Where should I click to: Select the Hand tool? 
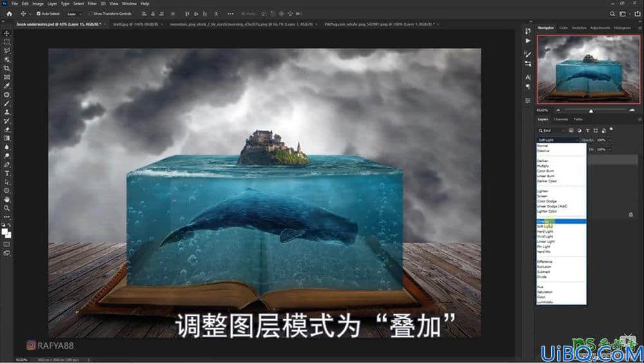6,199
